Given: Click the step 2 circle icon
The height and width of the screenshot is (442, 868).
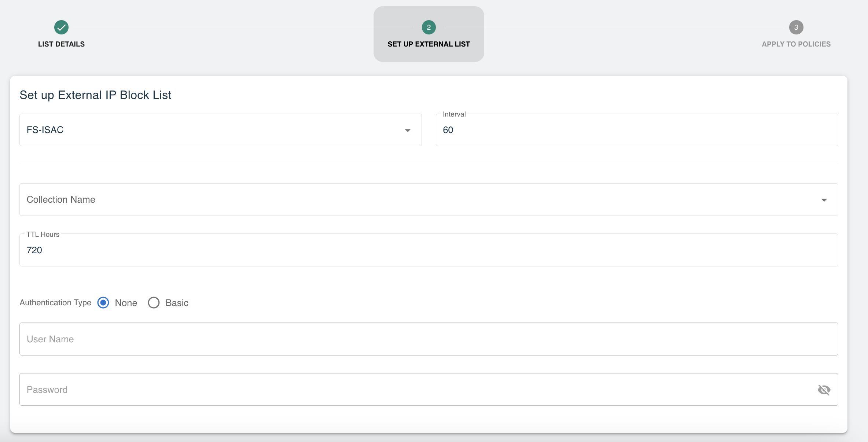Looking at the screenshot, I should tap(429, 27).
